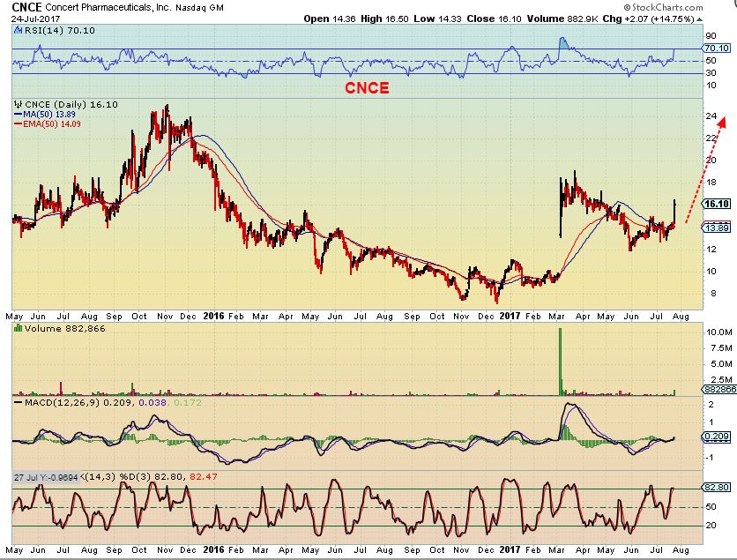Viewport: 737px width, 560px height.
Task: Click the 10.0M label on the volume axis
Action: coord(719,332)
